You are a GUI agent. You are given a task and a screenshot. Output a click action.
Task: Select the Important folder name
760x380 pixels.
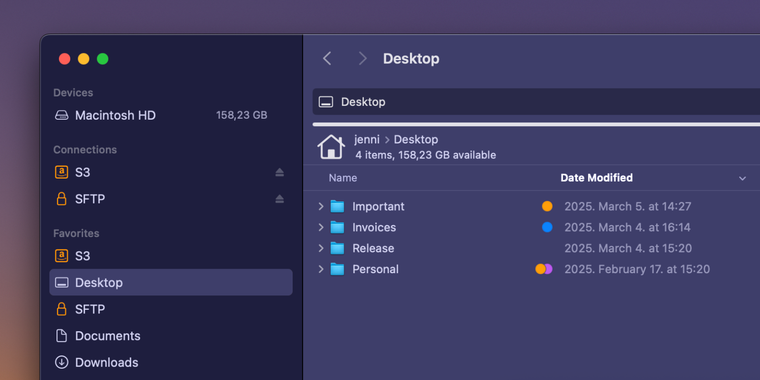click(x=378, y=206)
